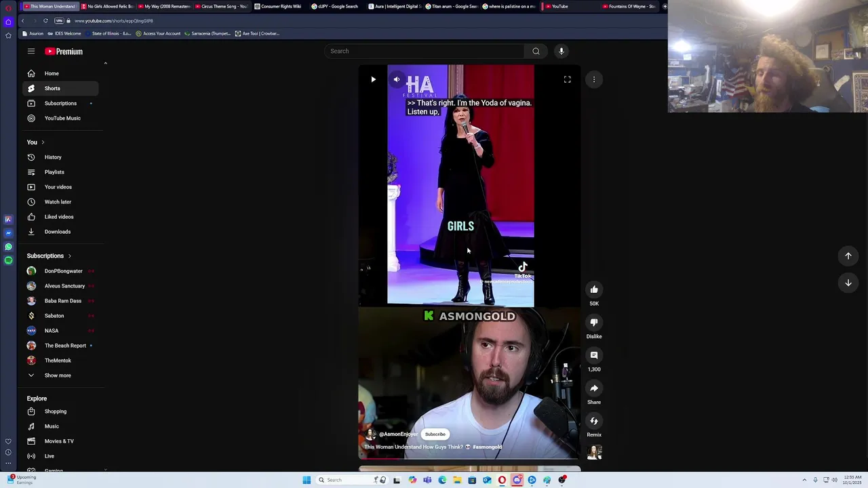
Task: Open NASA channel subscription
Action: 60,331
